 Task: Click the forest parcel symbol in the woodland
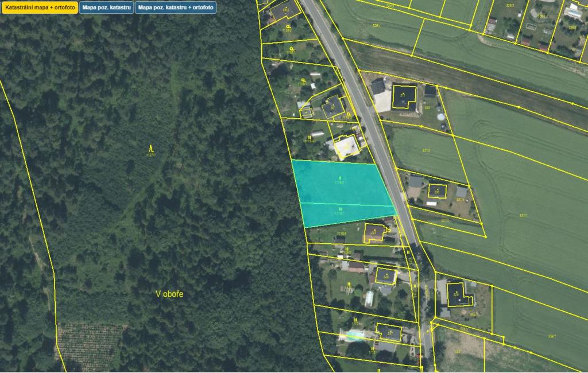151,148
